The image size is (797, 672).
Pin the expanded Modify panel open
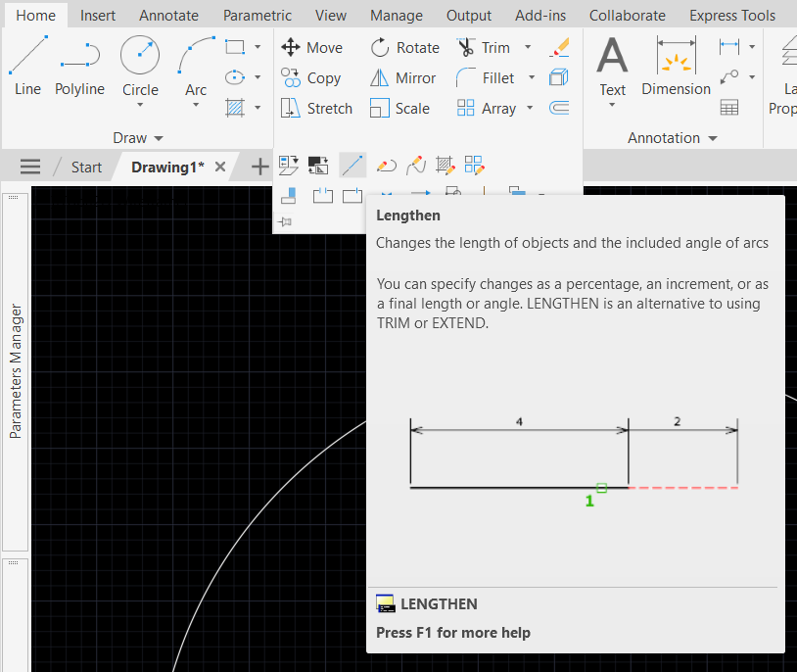(286, 222)
